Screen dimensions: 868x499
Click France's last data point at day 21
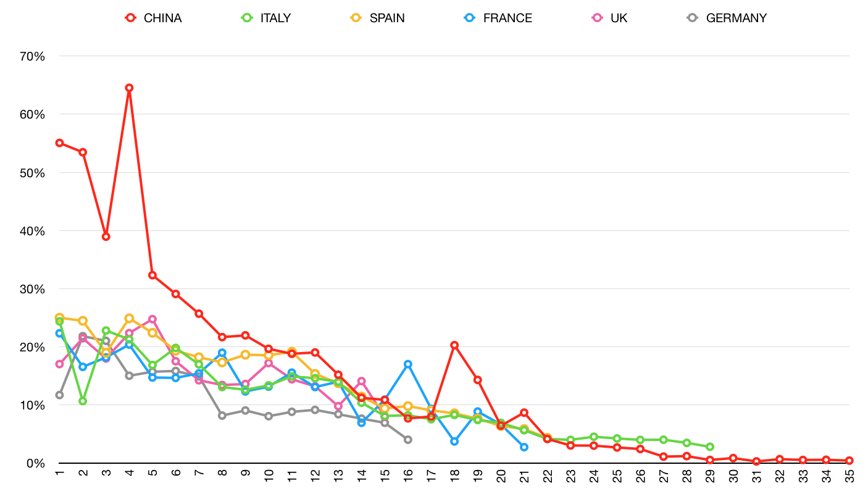click(524, 447)
